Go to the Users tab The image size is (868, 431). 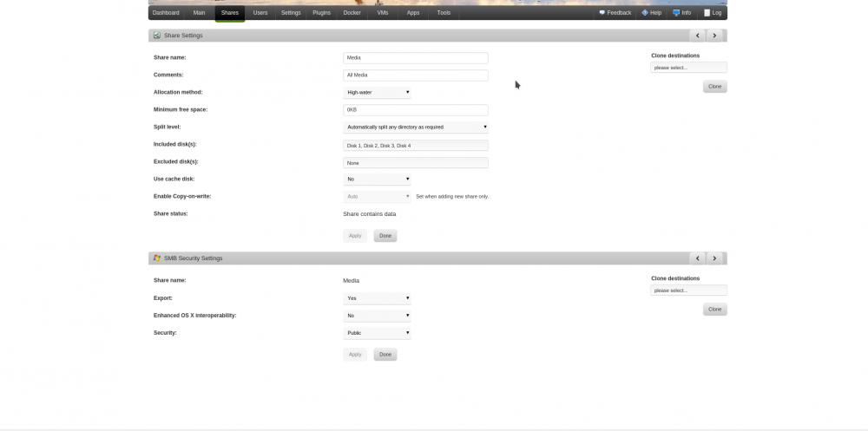click(260, 13)
